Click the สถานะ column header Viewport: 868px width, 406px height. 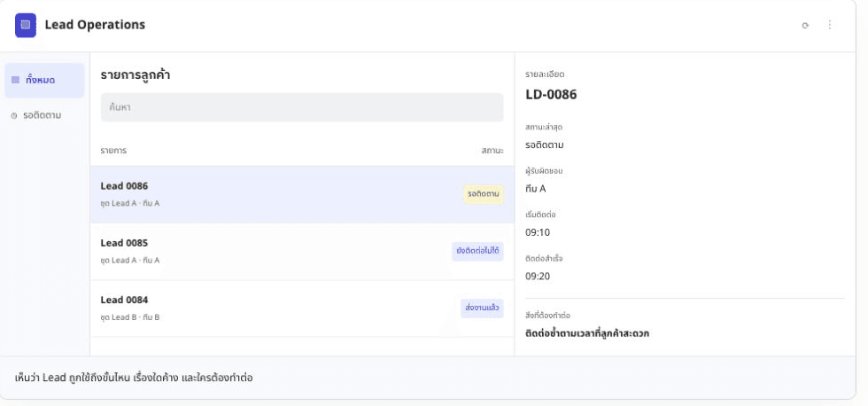pos(492,151)
